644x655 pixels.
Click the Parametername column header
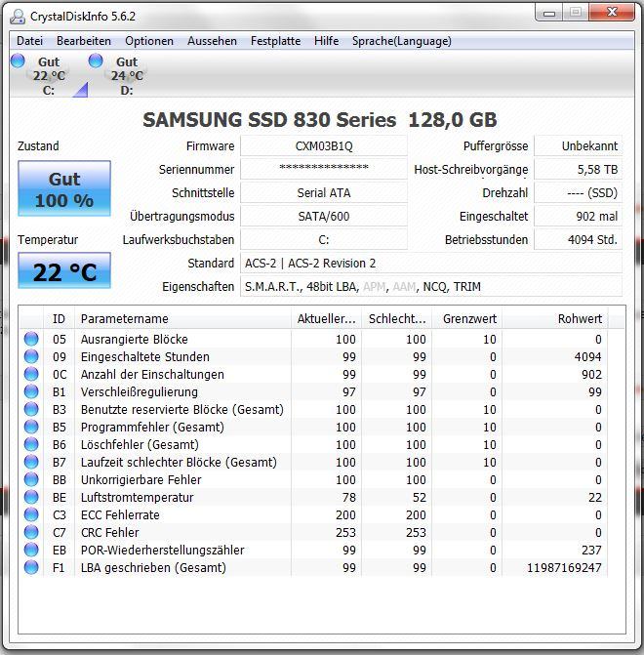click(x=182, y=319)
